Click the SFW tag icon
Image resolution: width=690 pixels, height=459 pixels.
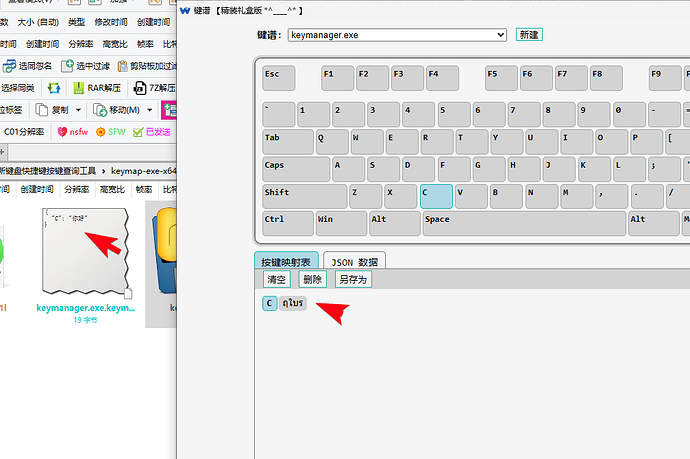pos(101,131)
